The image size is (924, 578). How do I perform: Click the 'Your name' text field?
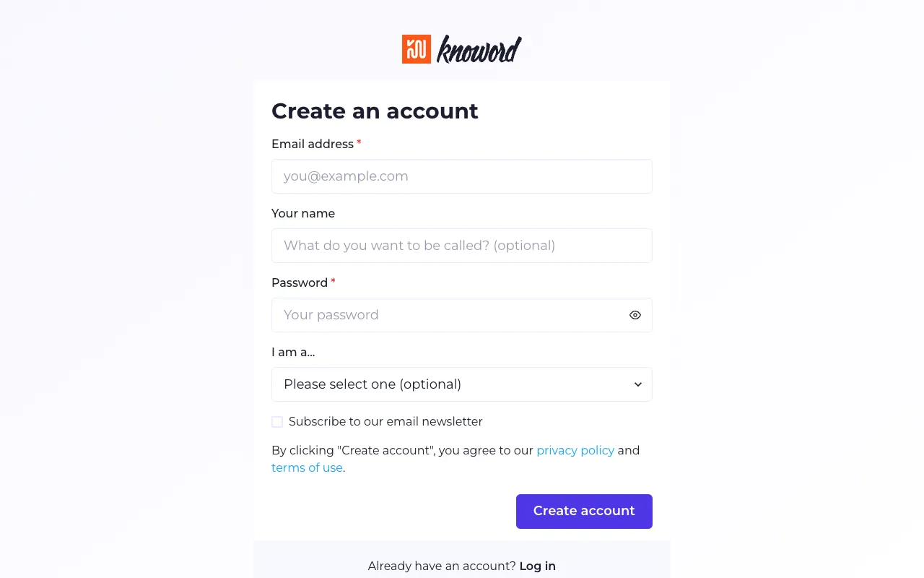pyautogui.click(x=462, y=246)
